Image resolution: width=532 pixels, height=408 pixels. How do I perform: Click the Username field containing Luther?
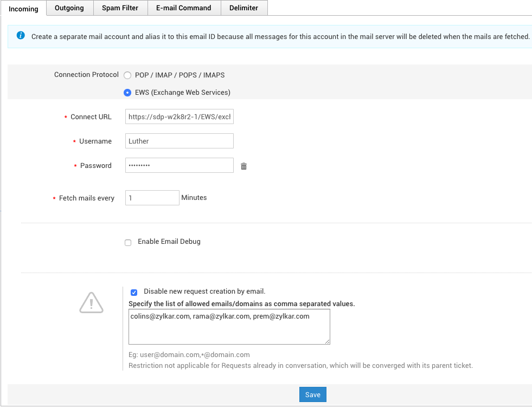tap(179, 141)
